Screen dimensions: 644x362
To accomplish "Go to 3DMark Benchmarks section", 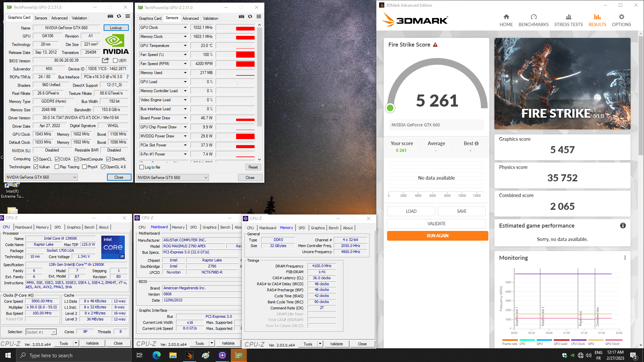I will click(x=534, y=20).
